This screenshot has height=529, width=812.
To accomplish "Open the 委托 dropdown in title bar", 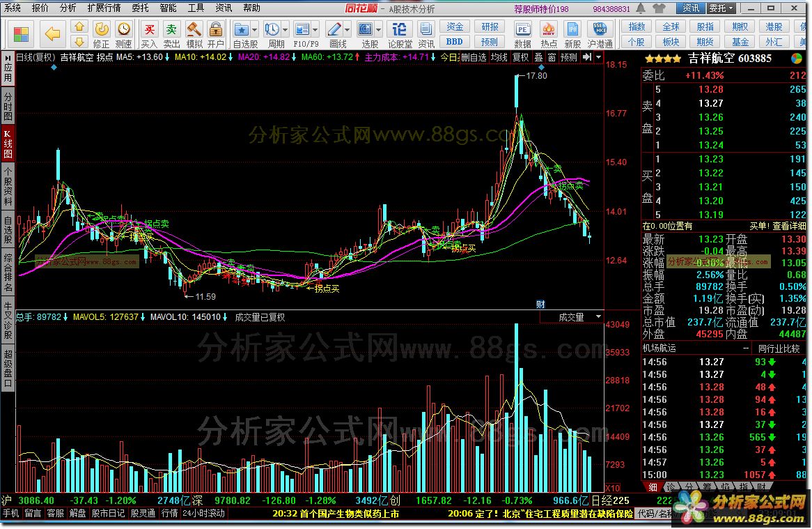I will point(722,8).
